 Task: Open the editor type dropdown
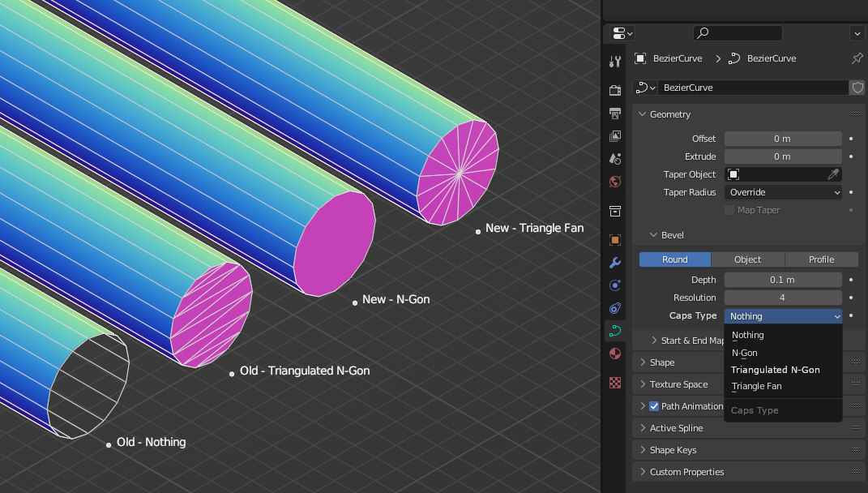[x=622, y=33]
